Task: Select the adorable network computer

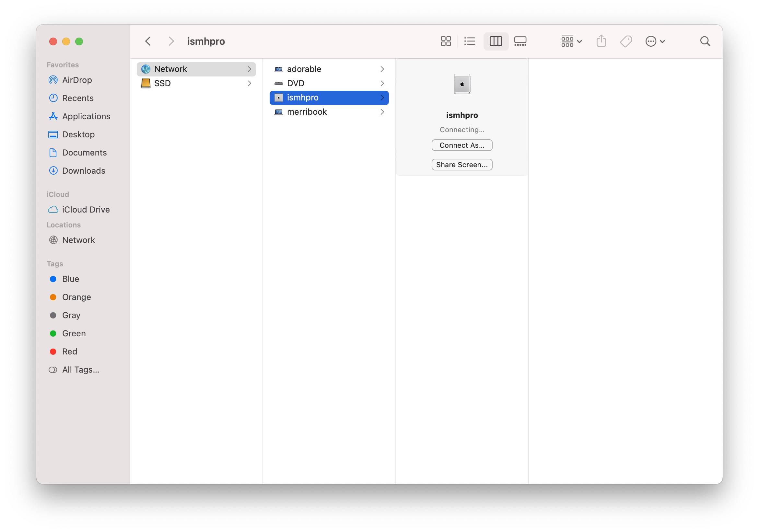Action: (304, 69)
